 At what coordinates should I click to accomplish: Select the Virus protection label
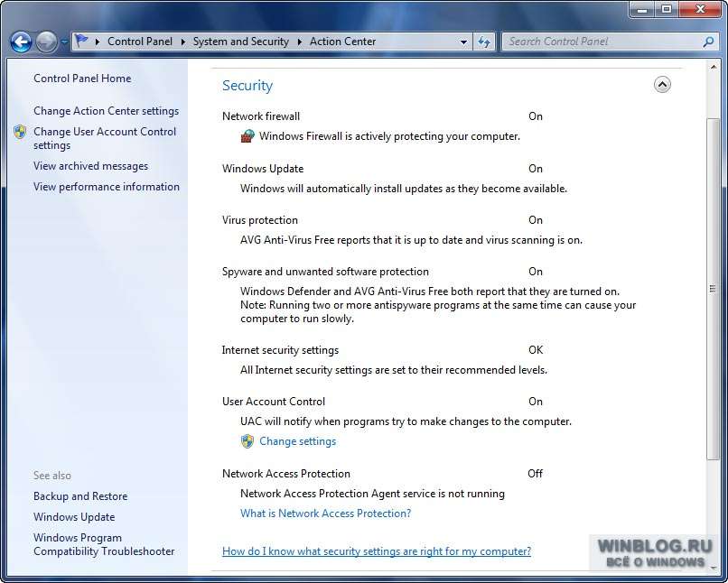pyautogui.click(x=260, y=220)
